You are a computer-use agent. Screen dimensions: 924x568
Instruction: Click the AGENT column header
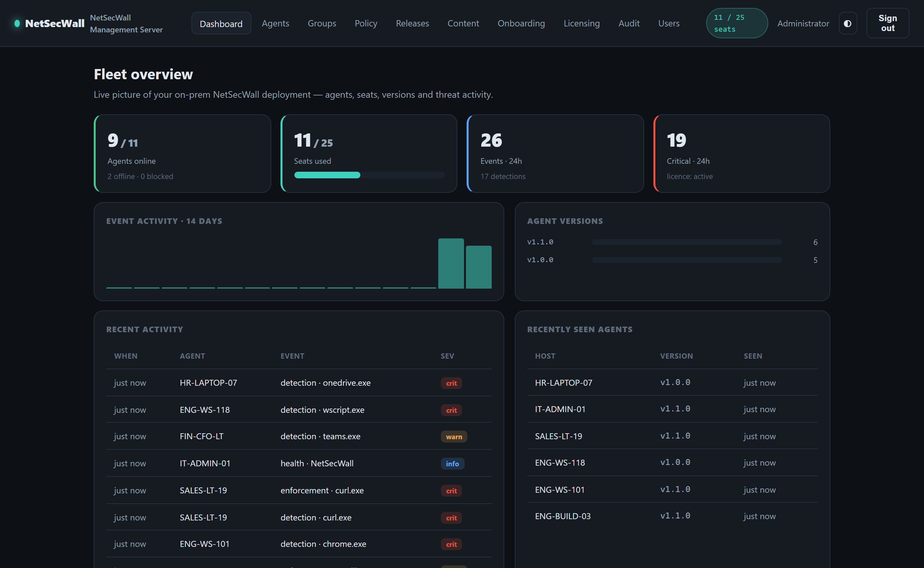point(192,356)
